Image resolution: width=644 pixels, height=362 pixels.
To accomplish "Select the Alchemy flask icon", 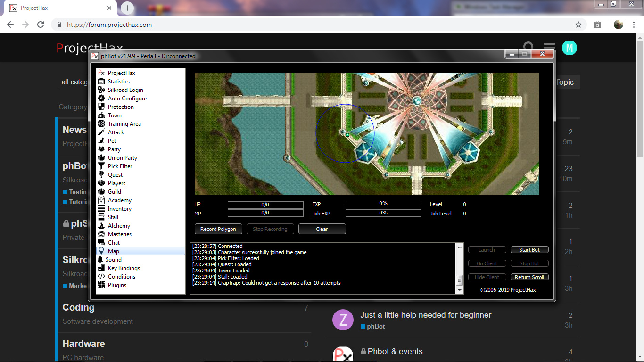I will [101, 226].
